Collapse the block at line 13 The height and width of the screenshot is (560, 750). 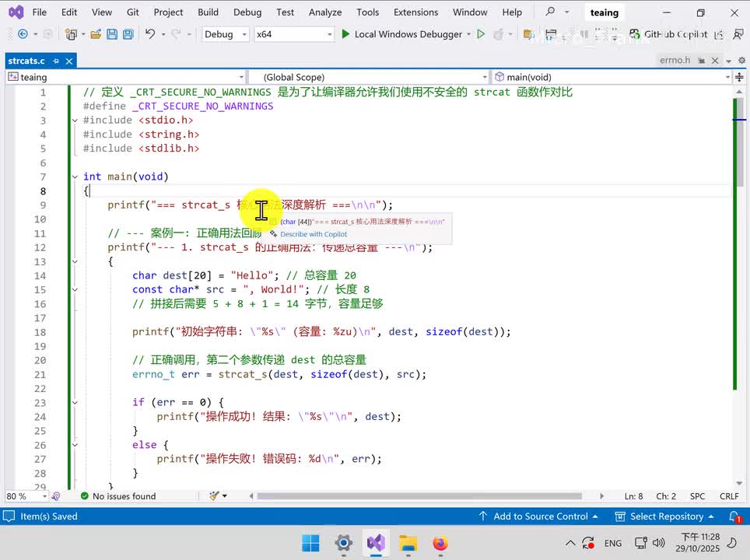[x=75, y=261]
